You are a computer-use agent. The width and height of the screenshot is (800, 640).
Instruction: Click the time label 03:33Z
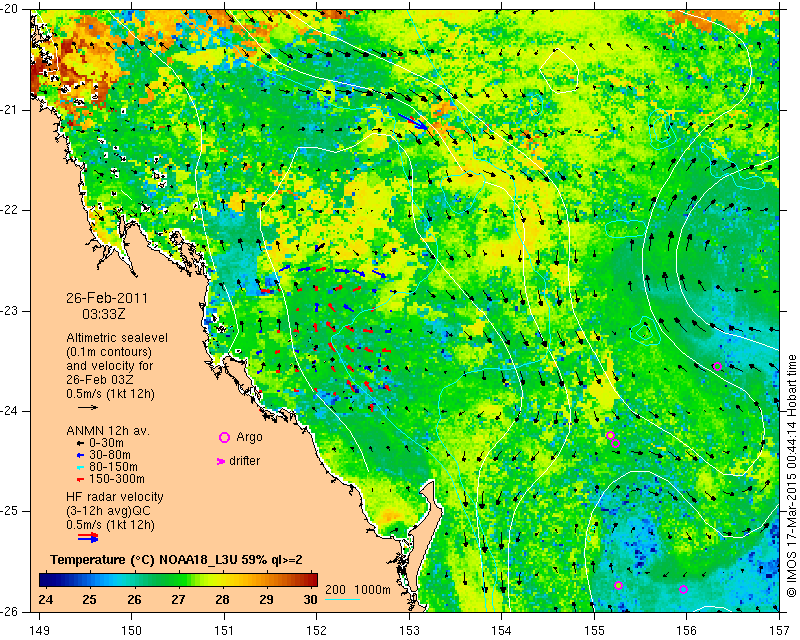point(104,314)
